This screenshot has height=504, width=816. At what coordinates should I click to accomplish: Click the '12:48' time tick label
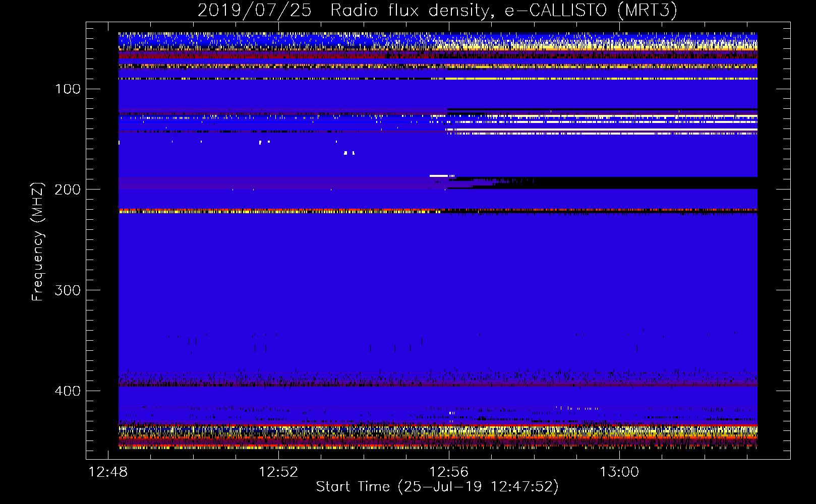[108, 472]
